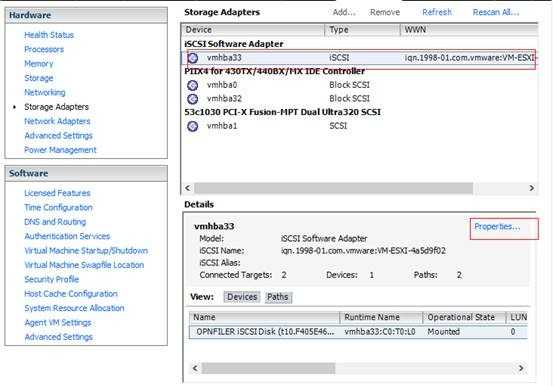Click Rescan All... link

point(496,12)
